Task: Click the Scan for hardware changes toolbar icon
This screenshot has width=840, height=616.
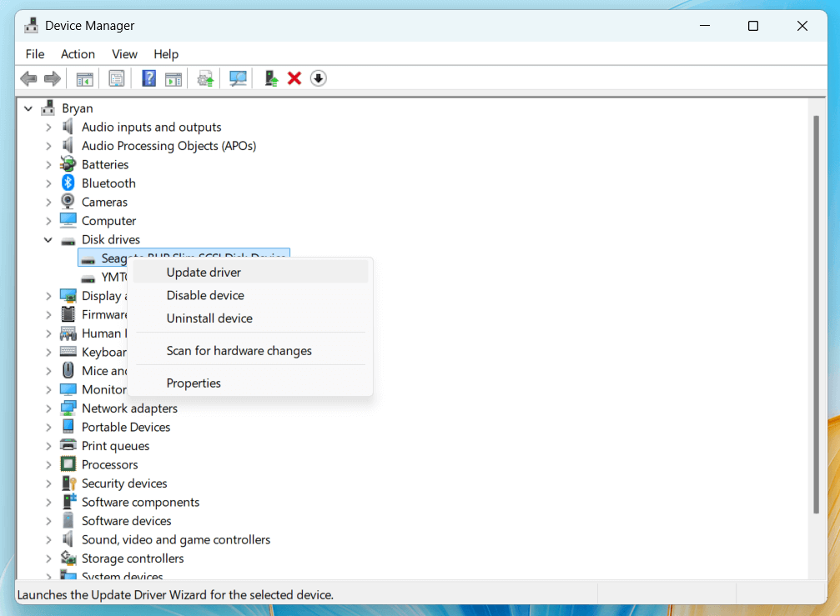Action: pyautogui.click(x=238, y=78)
